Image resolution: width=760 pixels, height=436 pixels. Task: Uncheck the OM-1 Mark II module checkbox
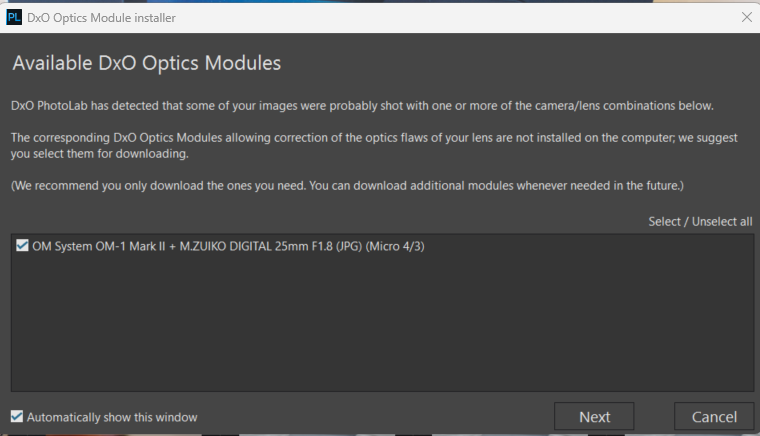pyautogui.click(x=22, y=245)
